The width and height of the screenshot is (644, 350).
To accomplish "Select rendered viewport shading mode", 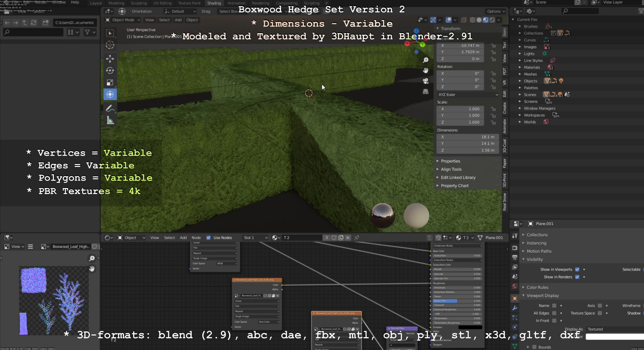I will pos(492,20).
